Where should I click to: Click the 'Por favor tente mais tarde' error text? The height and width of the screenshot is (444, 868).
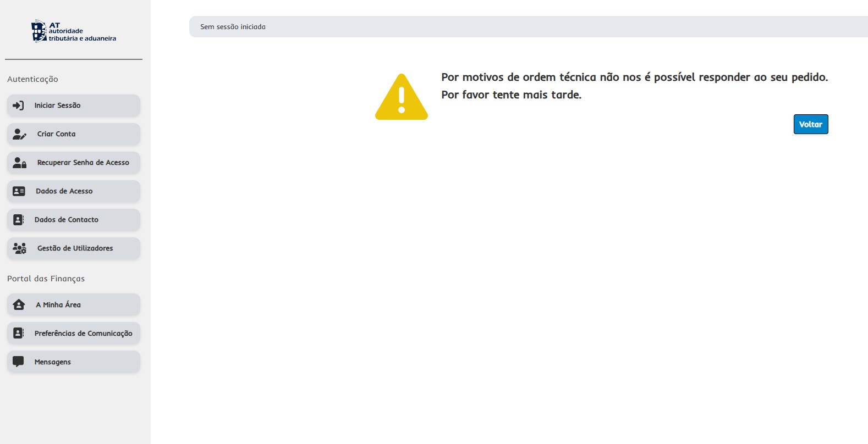[511, 95]
